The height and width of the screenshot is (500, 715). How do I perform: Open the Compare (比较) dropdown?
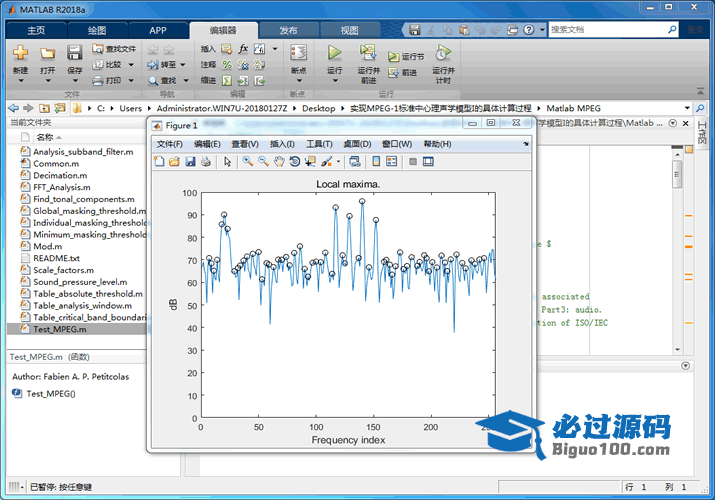coord(131,65)
